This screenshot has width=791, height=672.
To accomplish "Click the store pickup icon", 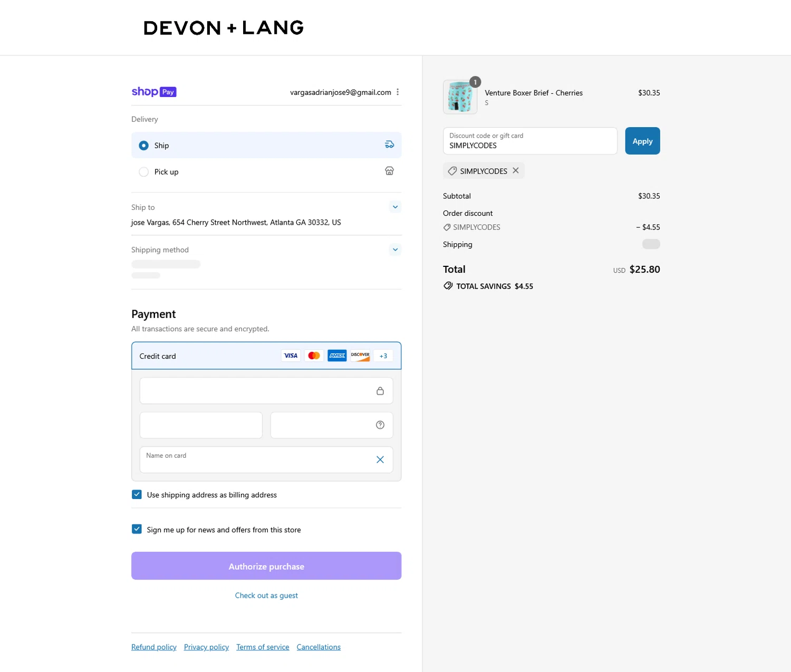I will [x=389, y=171].
